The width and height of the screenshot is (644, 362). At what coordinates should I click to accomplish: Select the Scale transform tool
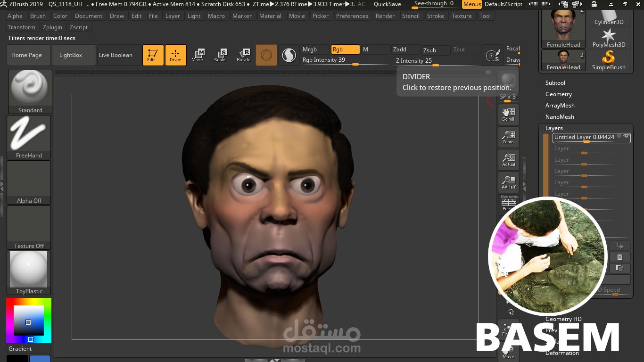click(220, 55)
